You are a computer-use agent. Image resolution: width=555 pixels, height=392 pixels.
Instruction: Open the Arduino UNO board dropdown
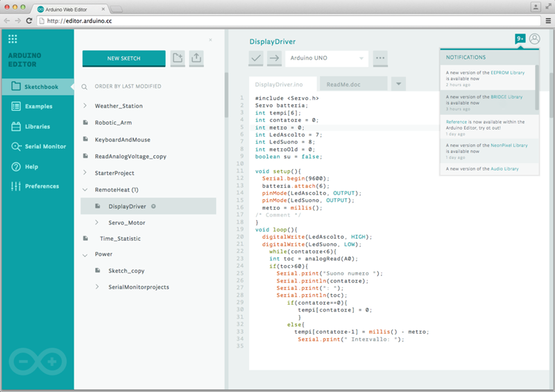point(327,58)
